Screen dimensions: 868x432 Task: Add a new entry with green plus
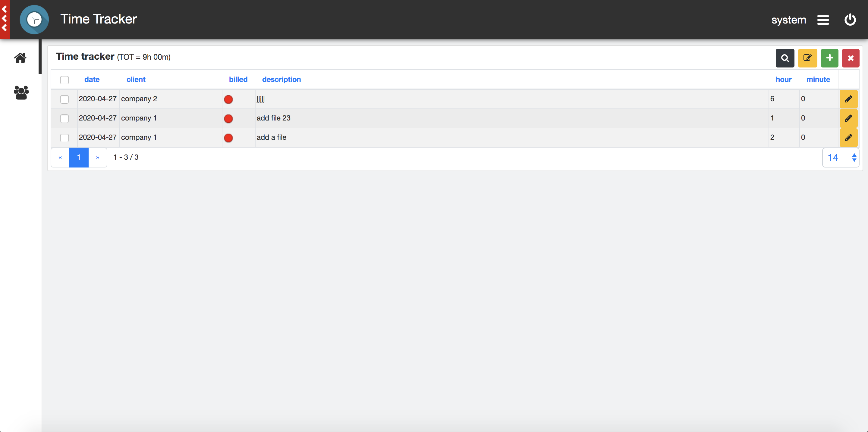click(829, 58)
